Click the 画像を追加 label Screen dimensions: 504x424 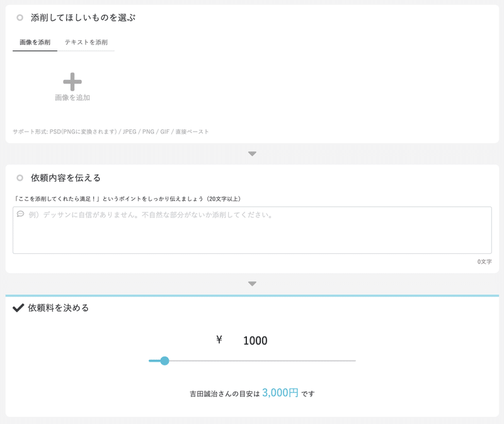72,98
